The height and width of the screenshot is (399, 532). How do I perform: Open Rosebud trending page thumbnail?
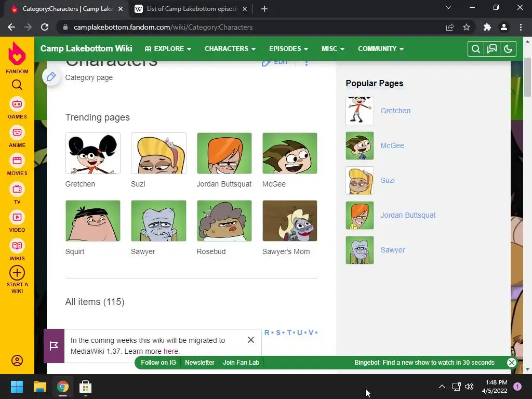224,221
